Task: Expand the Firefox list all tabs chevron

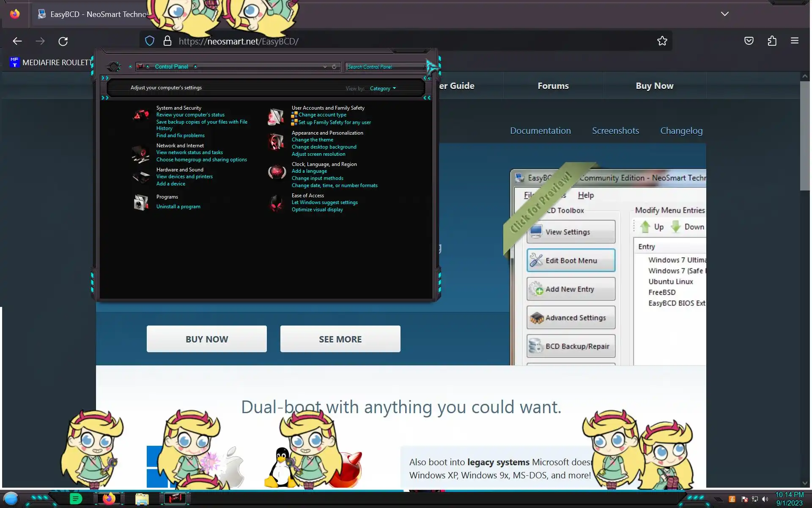Action: click(x=724, y=14)
